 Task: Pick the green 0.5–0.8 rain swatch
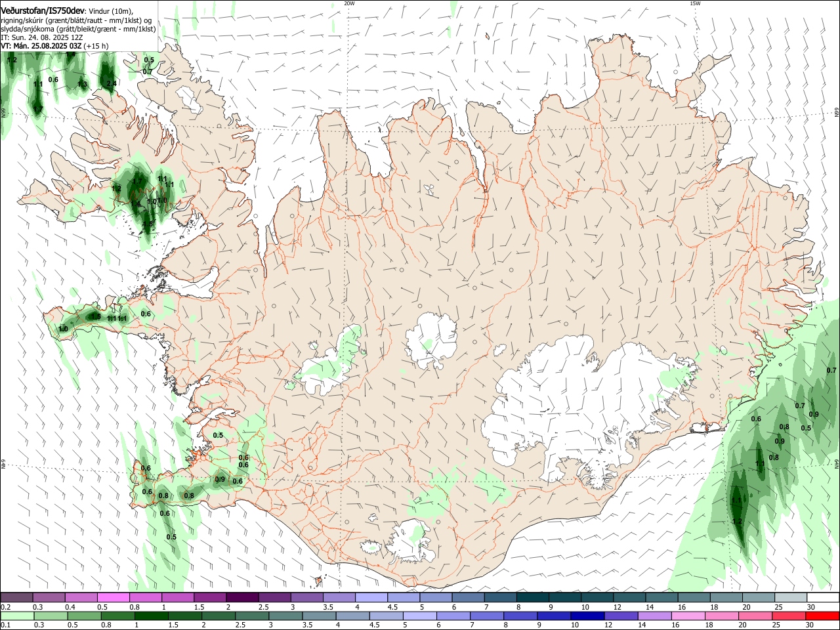tap(84, 616)
